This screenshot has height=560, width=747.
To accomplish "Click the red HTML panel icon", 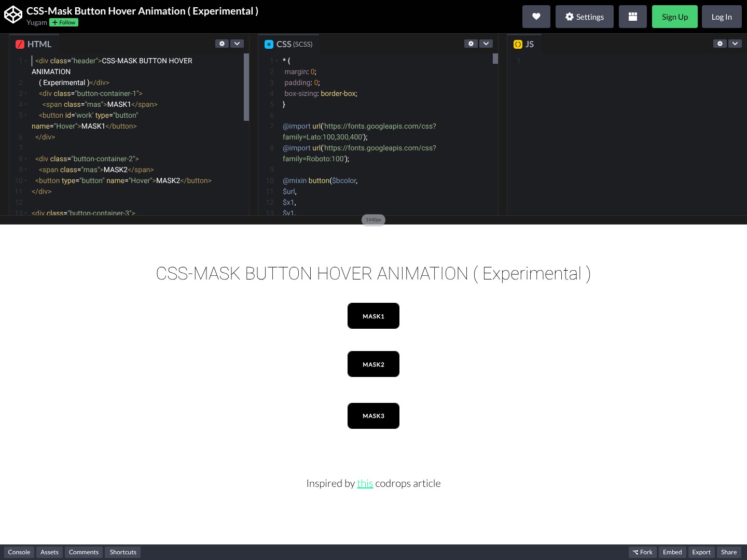I will click(20, 45).
